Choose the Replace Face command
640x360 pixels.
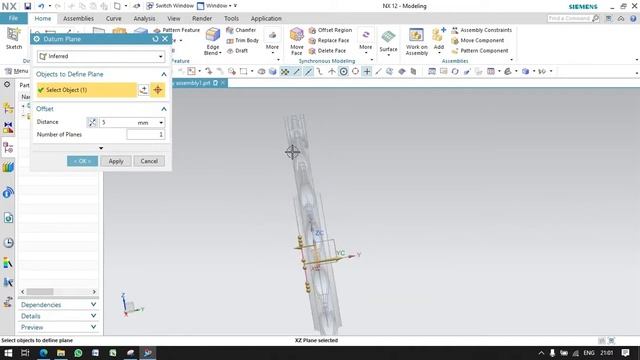click(329, 40)
